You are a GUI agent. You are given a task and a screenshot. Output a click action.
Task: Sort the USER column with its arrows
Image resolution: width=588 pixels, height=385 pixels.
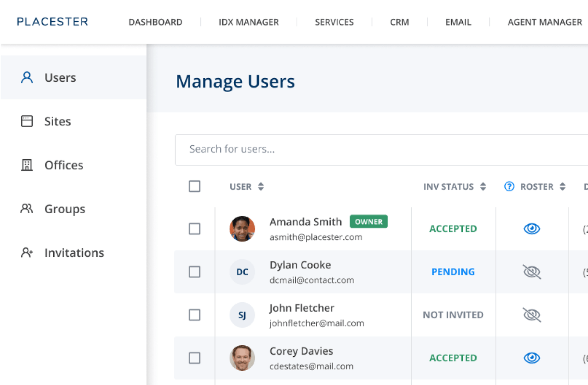pos(261,186)
